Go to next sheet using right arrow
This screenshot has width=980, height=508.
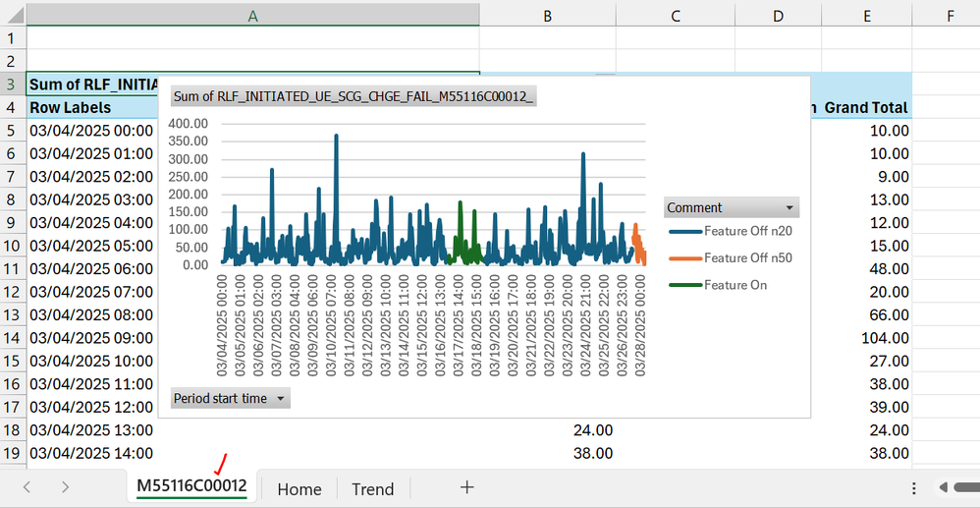[x=65, y=487]
